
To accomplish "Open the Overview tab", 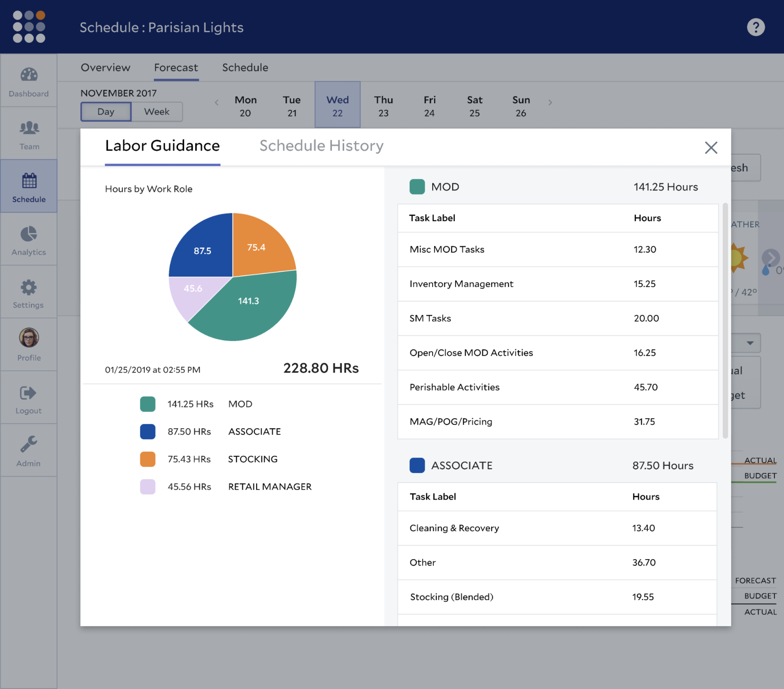I will coord(105,67).
